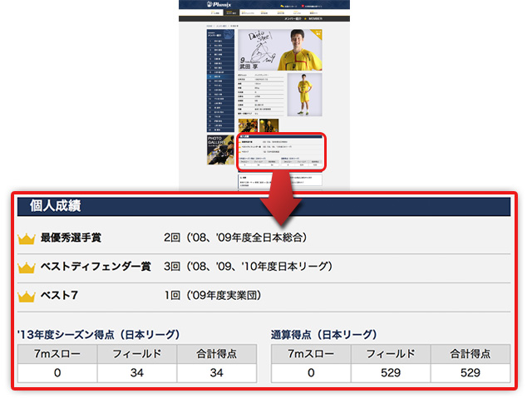Open the second action photo with yellow ball
This screenshot has width=532, height=398.
[x=268, y=125]
